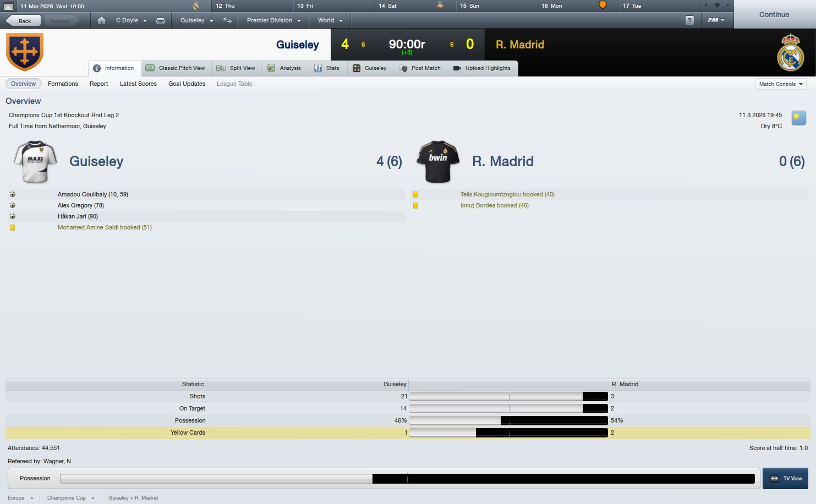Open the Match Controls dropdown

tap(781, 84)
